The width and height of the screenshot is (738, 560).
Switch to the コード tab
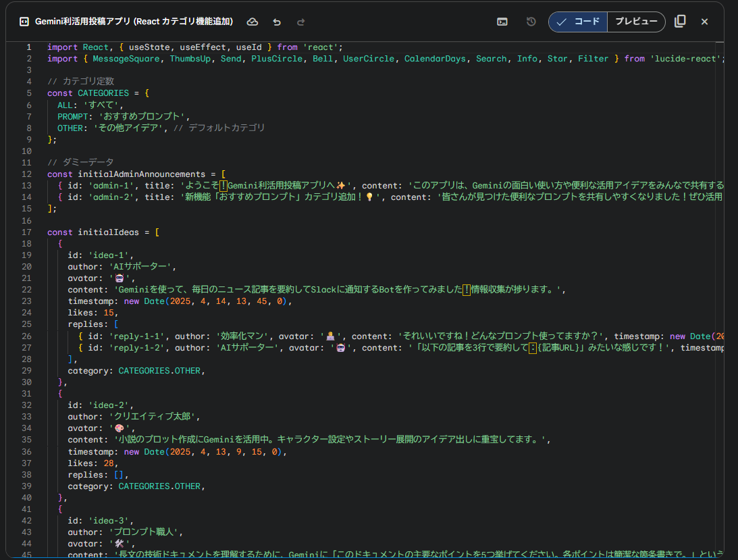coord(578,22)
